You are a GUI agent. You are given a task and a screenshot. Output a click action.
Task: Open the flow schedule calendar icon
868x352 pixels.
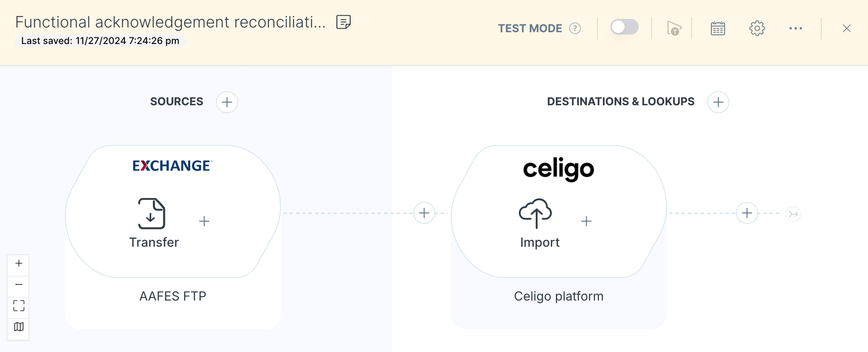pos(717,27)
